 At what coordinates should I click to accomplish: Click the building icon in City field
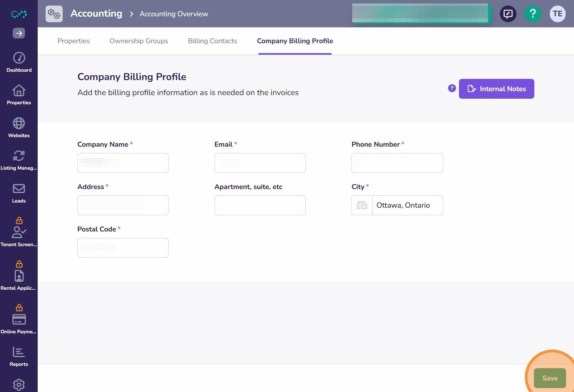tap(362, 205)
